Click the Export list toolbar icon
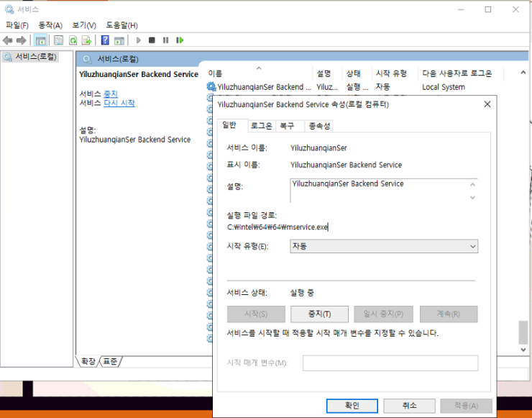The width and height of the screenshot is (532, 418). point(87,40)
